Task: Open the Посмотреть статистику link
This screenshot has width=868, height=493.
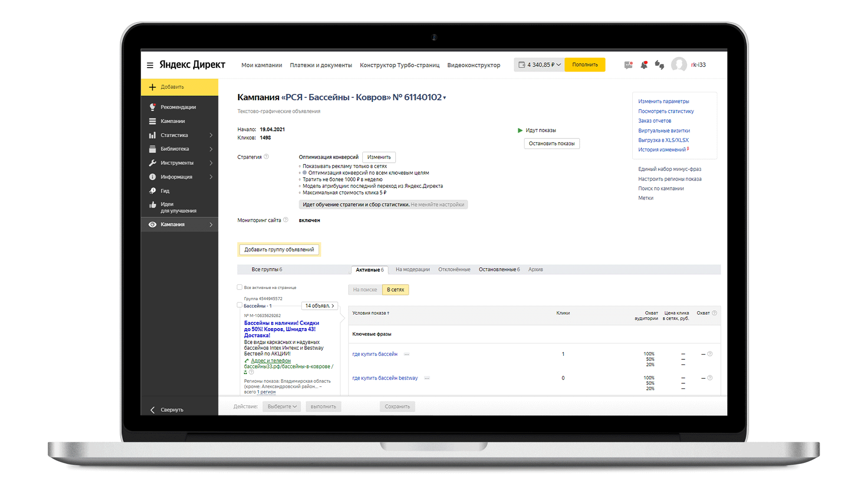Action: pyautogui.click(x=666, y=111)
